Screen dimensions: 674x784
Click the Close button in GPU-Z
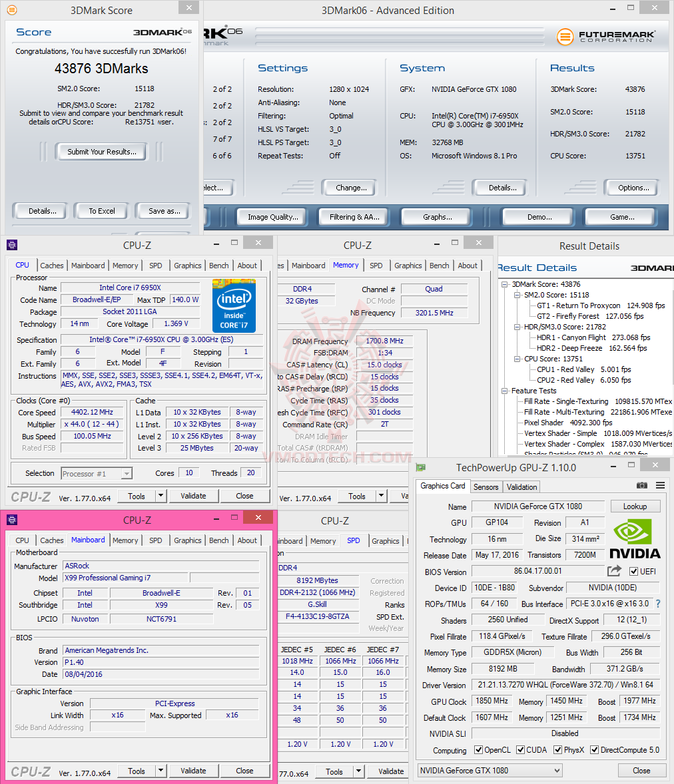click(x=641, y=771)
